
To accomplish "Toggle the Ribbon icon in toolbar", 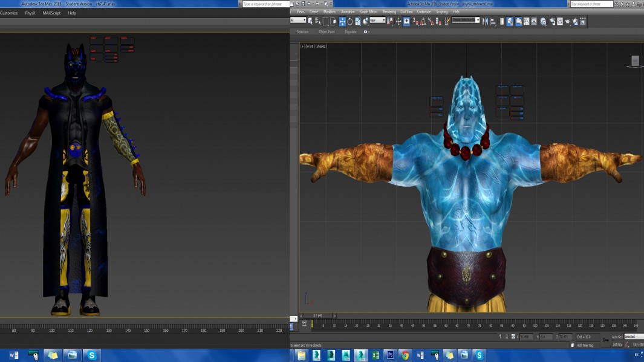I will tap(519, 21).
